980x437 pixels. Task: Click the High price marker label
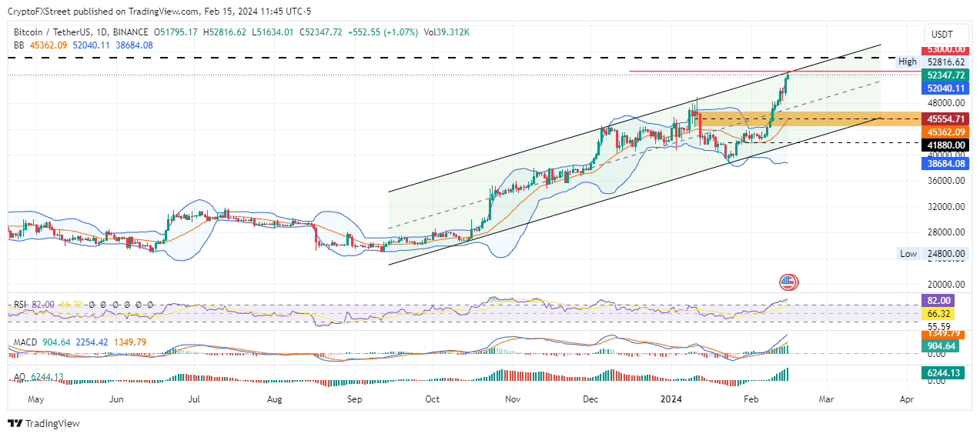point(907,62)
